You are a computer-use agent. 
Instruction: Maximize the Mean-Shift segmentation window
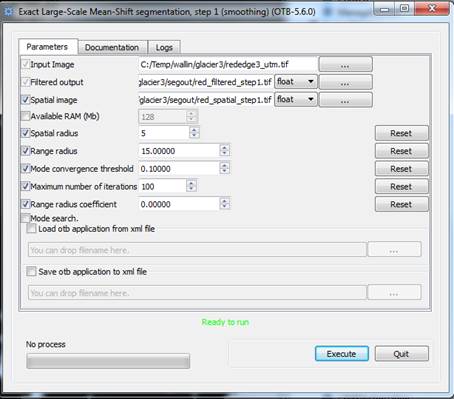click(405, 9)
